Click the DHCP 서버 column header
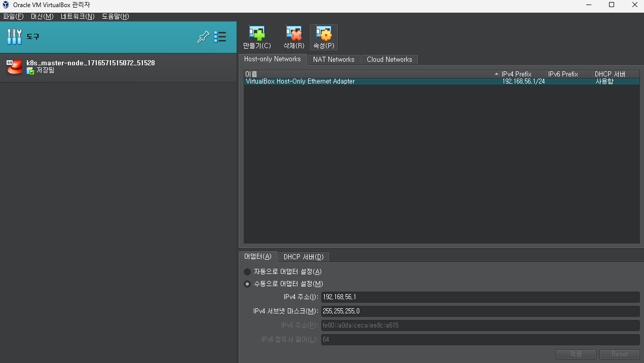 point(617,74)
